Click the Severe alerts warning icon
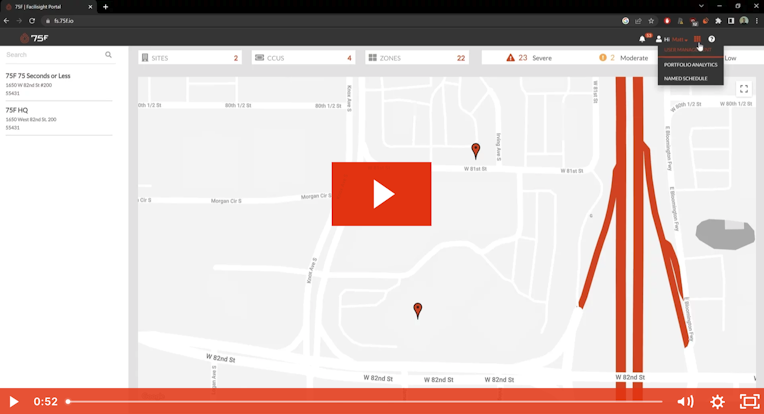 (510, 57)
